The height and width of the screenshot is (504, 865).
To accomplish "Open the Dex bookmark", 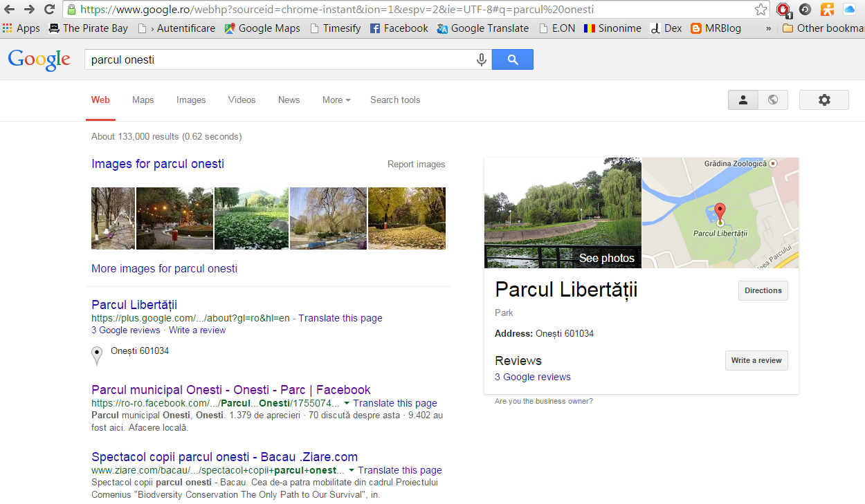I will click(666, 28).
